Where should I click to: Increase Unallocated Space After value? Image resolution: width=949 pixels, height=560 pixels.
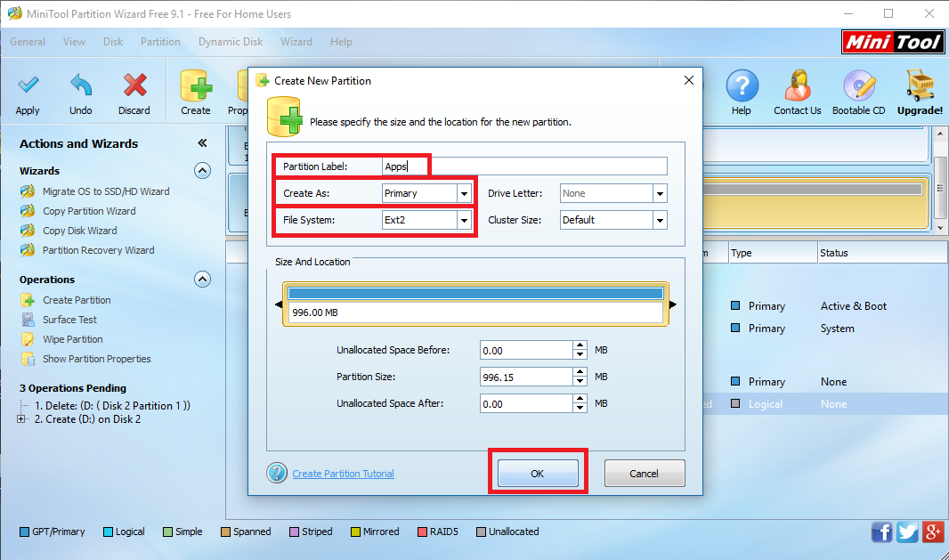[580, 399]
